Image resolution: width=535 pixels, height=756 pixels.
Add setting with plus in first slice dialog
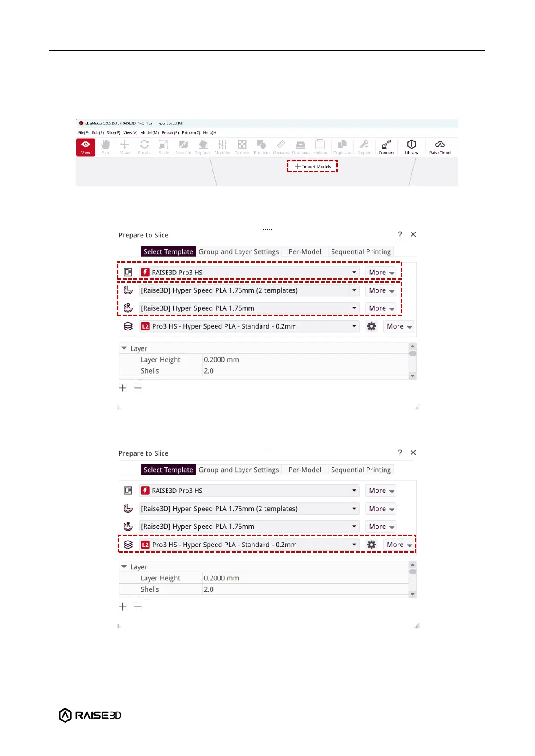(123, 388)
